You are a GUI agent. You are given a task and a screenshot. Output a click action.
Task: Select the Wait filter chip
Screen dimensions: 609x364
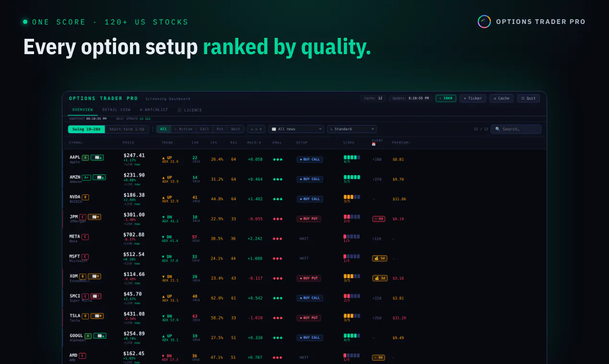point(235,129)
